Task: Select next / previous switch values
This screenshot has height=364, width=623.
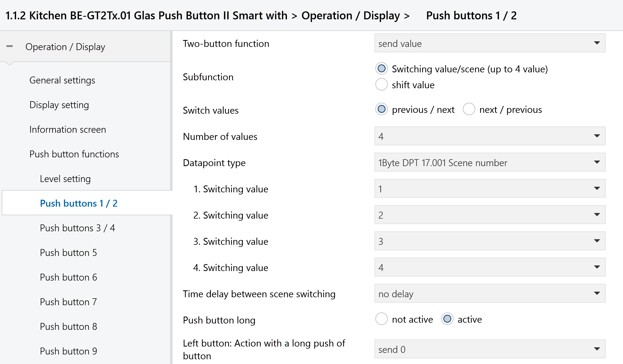Action: (469, 109)
